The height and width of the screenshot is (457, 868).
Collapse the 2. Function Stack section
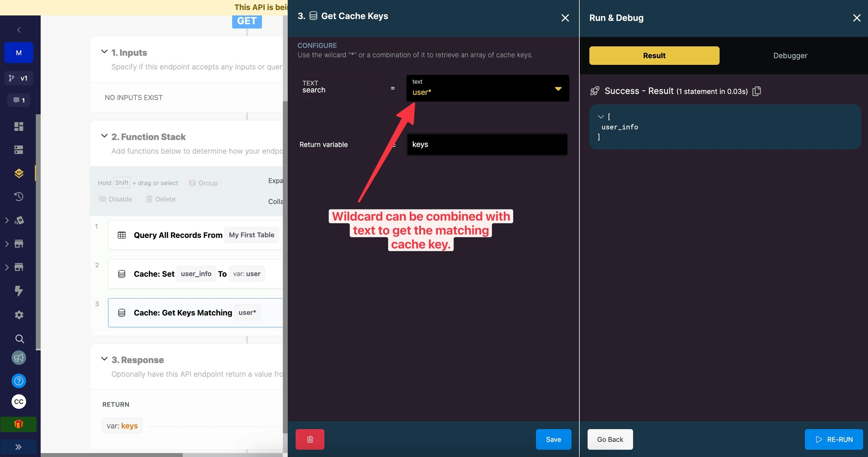tap(104, 136)
